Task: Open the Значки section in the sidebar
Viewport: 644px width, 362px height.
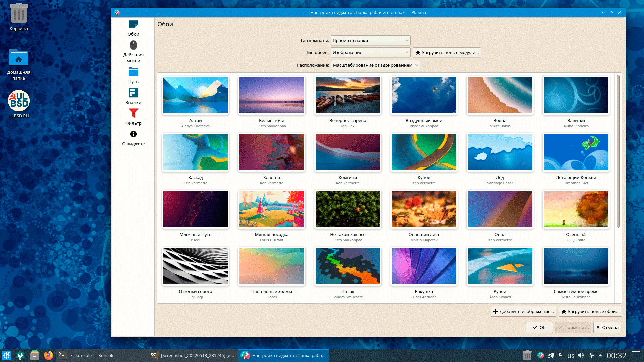Action: [x=133, y=93]
